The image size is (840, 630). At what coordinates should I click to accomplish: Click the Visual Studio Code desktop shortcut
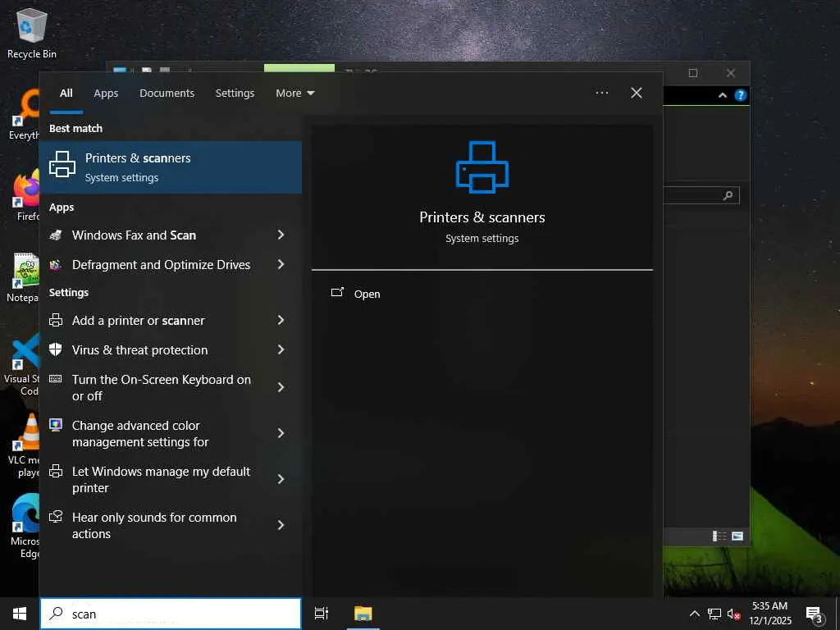click(x=22, y=364)
